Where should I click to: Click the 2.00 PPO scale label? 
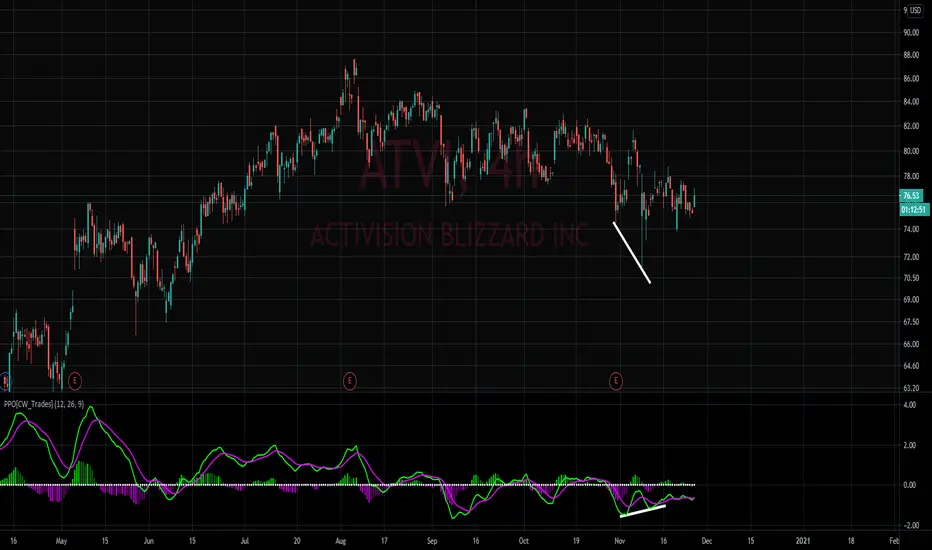tap(909, 445)
